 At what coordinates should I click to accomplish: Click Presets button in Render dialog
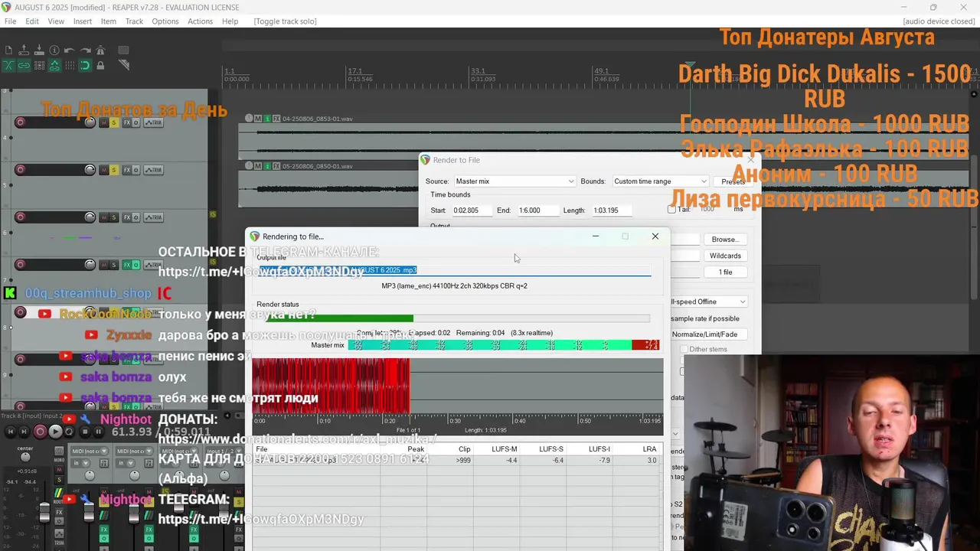coord(733,181)
